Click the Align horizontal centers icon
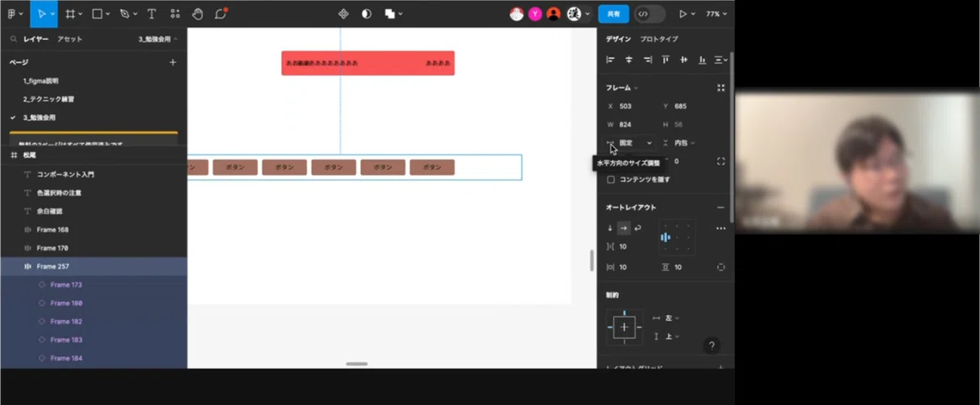The height and width of the screenshot is (405, 980). pos(629,60)
